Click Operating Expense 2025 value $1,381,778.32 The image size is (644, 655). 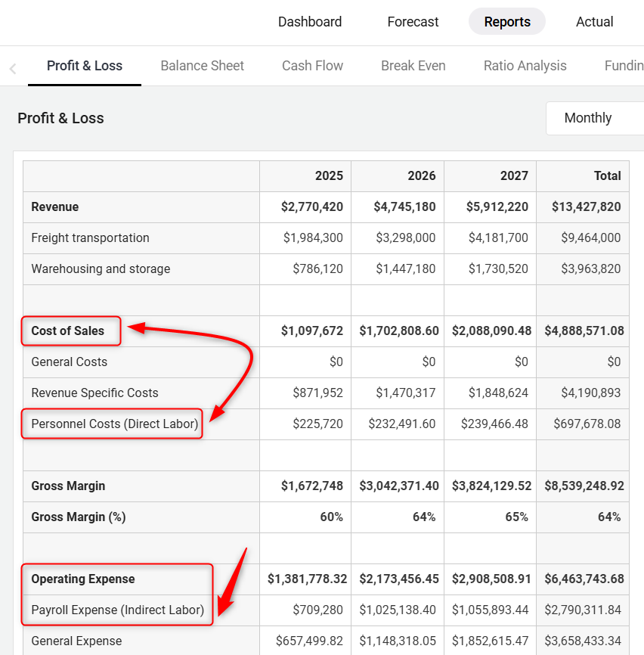click(x=307, y=579)
